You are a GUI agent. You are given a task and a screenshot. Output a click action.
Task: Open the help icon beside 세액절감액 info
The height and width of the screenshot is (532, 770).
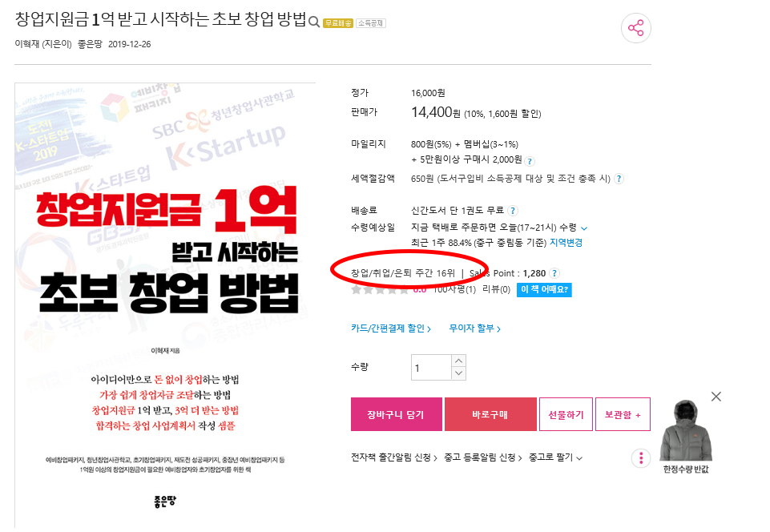[x=619, y=179]
